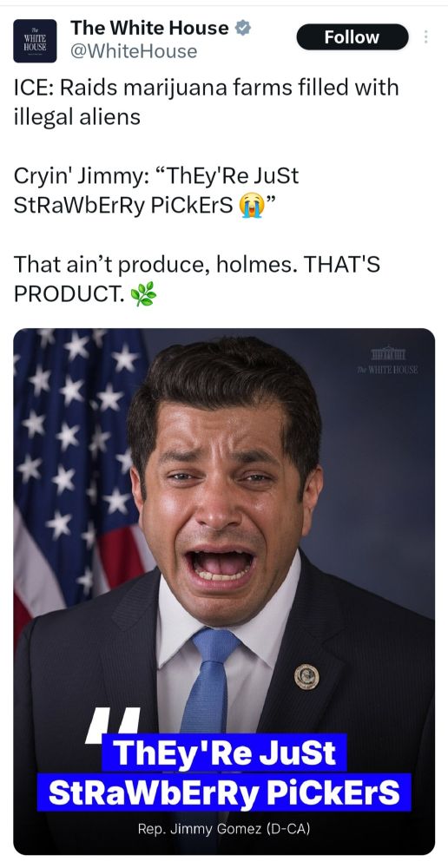
Task: Open The White House profile avatar
Action: 35,41
